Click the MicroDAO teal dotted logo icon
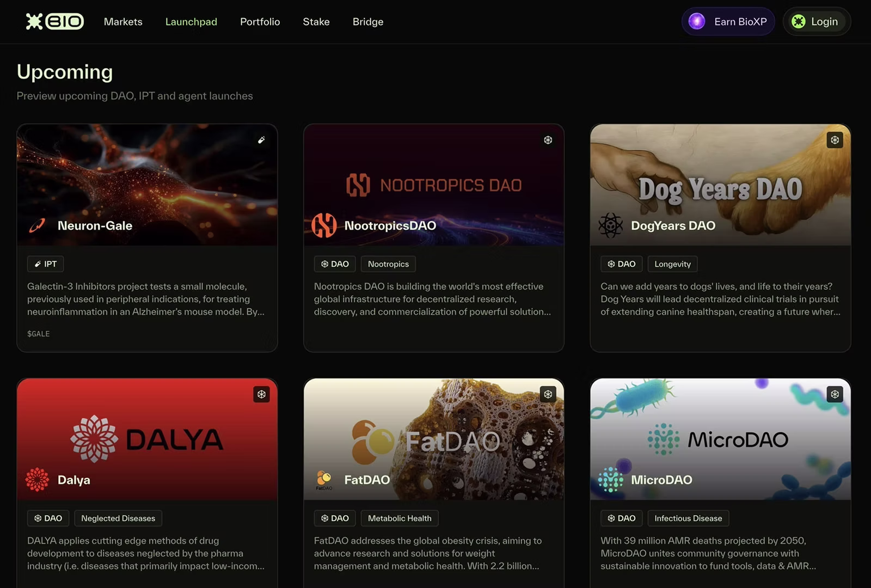The width and height of the screenshot is (871, 588). click(611, 480)
